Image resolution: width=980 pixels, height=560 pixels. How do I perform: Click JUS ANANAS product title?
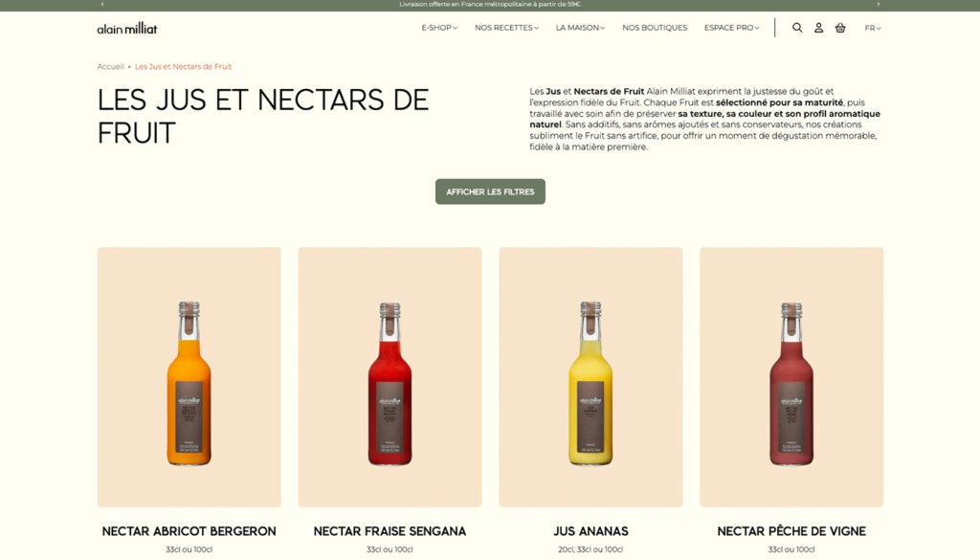tap(590, 531)
